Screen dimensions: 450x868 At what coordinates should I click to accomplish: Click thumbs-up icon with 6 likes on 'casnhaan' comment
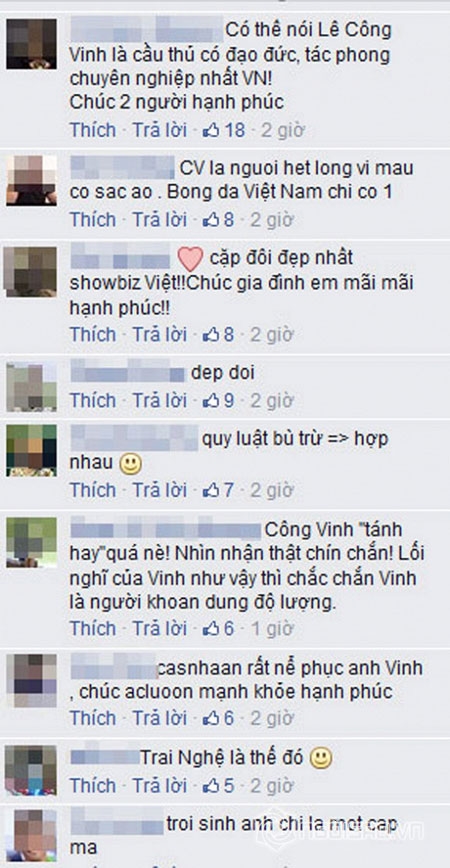click(x=211, y=718)
